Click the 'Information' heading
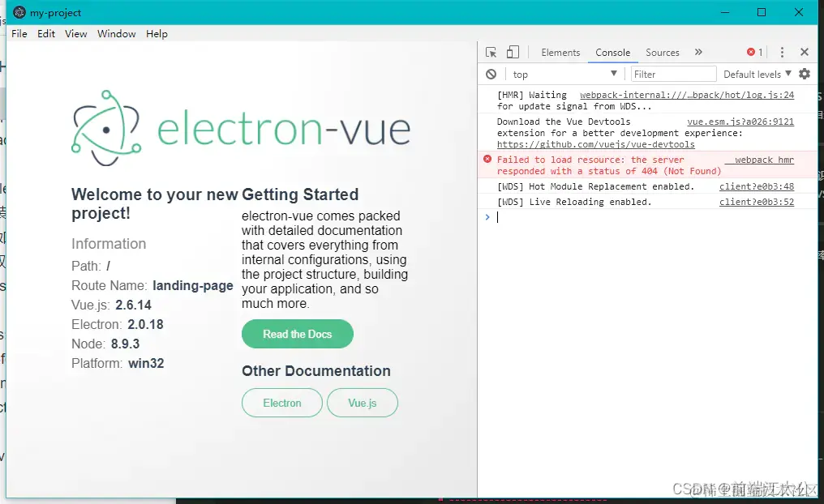 coord(109,244)
